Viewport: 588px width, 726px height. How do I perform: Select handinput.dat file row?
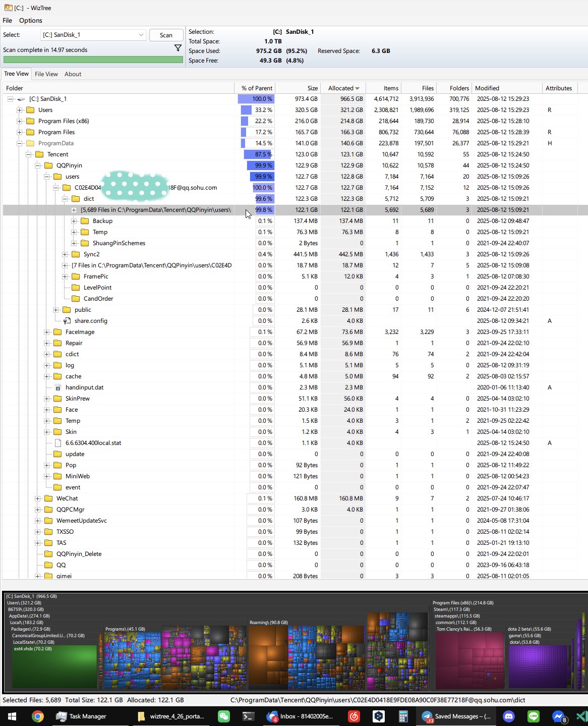pos(295,387)
